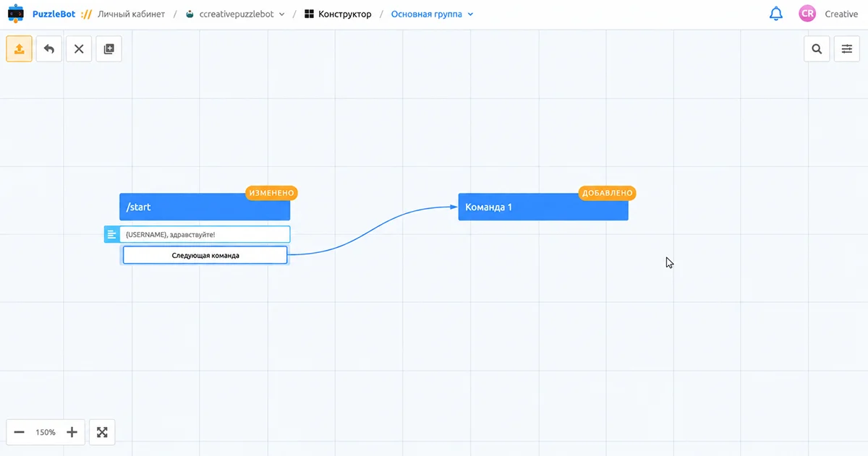Click the ИЗМЕНЕНО badge
The height and width of the screenshot is (456, 868).
271,193
